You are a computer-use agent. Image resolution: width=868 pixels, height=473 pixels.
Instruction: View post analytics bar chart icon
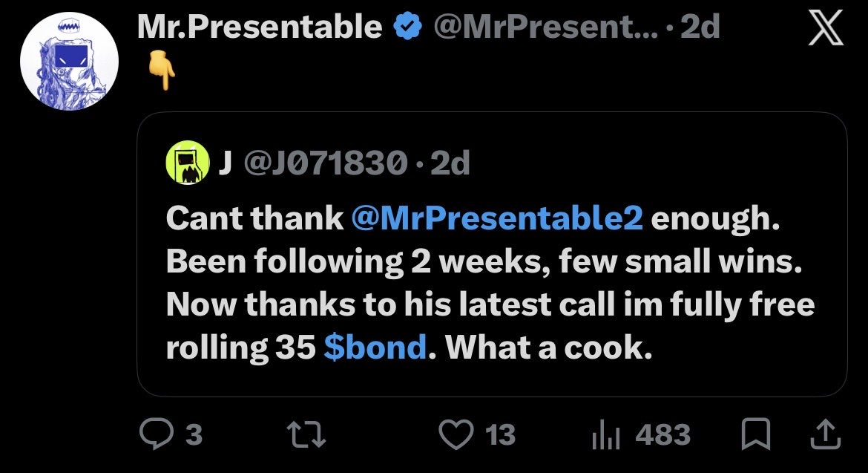point(605,434)
